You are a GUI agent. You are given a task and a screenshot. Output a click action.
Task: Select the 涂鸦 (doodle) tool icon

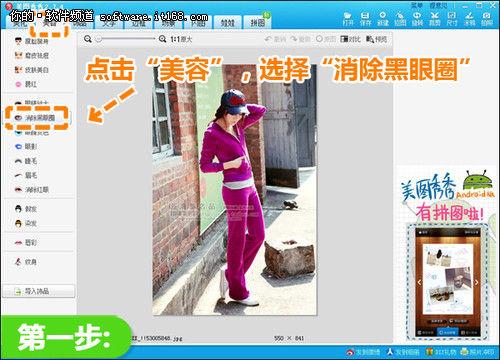tap(469, 19)
